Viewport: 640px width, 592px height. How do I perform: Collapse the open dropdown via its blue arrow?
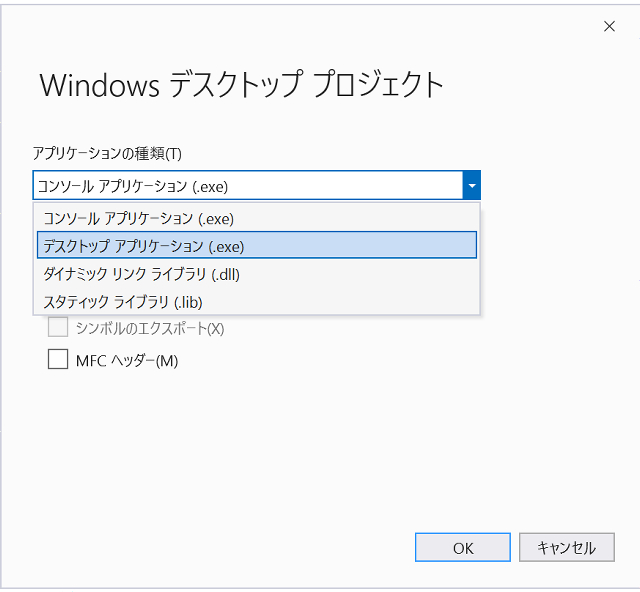pyautogui.click(x=471, y=185)
